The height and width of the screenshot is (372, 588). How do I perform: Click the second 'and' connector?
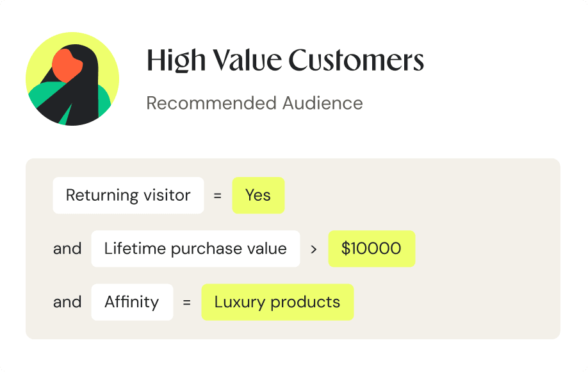[x=67, y=302]
